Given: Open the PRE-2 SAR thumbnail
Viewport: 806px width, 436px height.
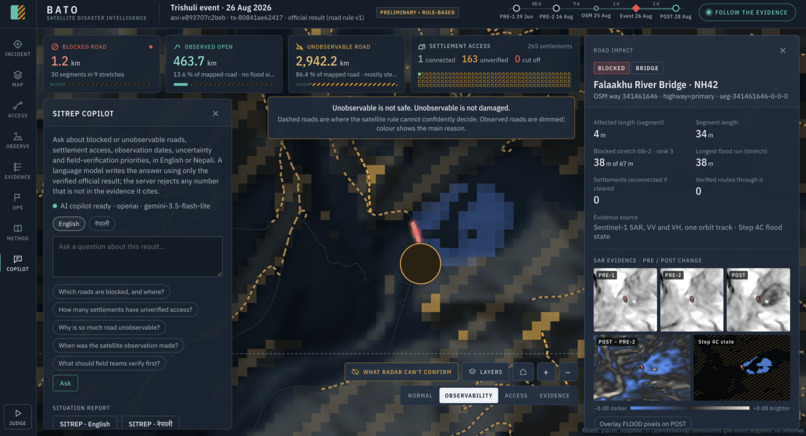Looking at the screenshot, I should pyautogui.click(x=691, y=300).
